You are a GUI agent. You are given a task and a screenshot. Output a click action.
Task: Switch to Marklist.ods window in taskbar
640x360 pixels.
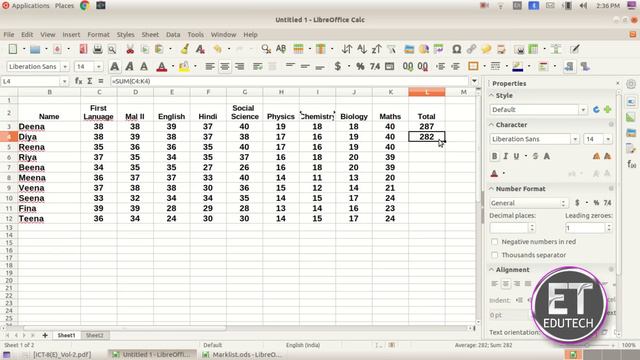pyautogui.click(x=242, y=355)
